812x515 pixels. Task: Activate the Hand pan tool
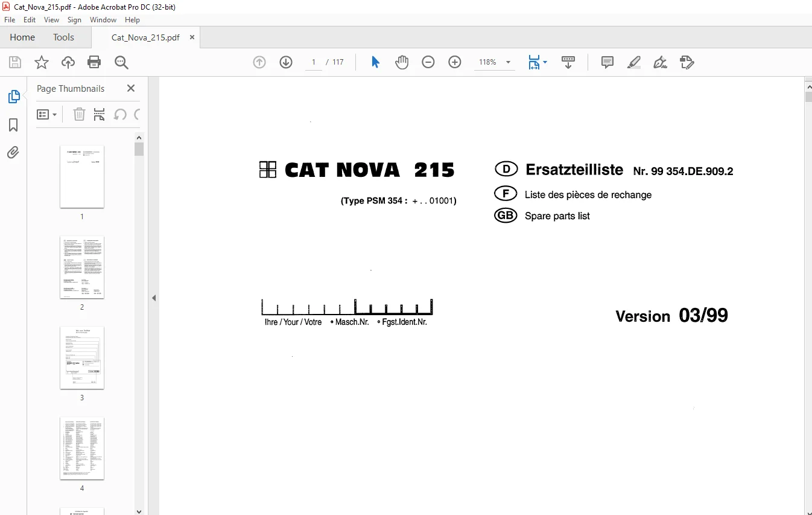402,62
